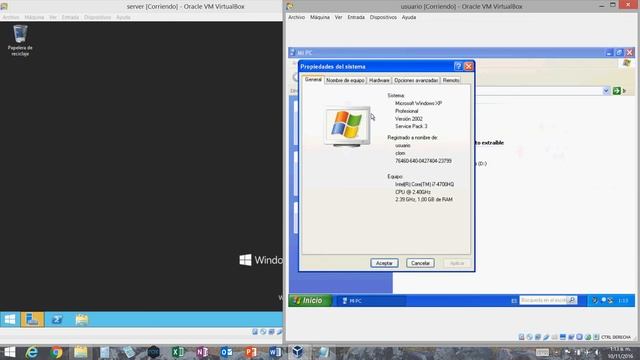
Task: Launch PowerShell from server VM taskbar
Action: [x=57, y=319]
